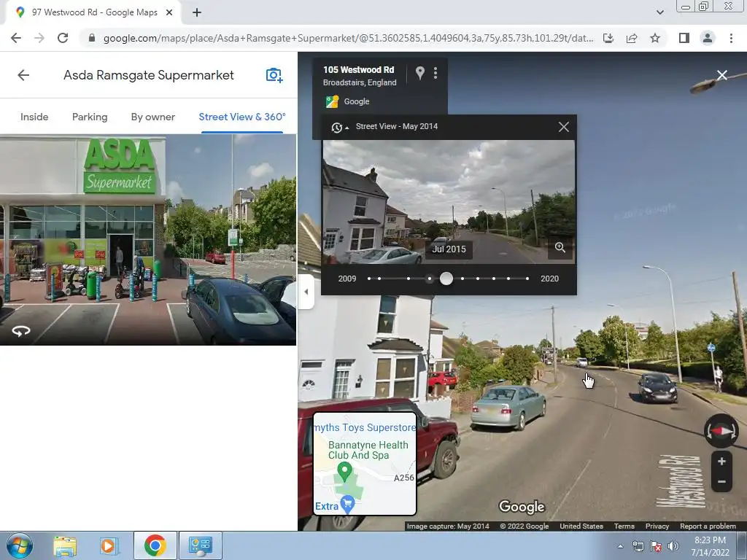
Task: Jump to the last timeline dot near 2020
Action: (527, 279)
